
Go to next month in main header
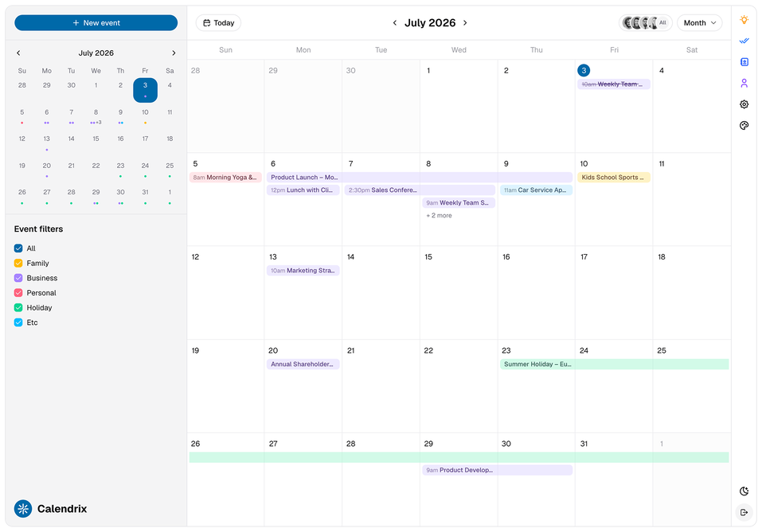coord(465,23)
